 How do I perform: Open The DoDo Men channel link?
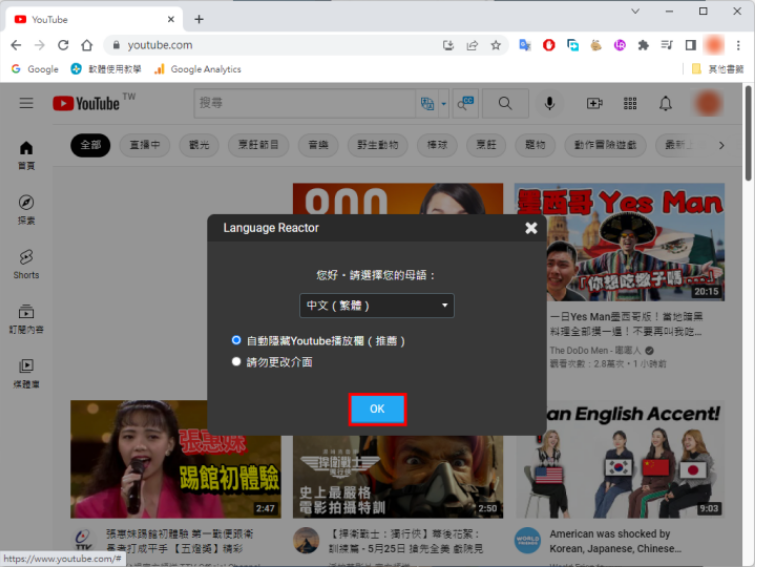click(x=595, y=351)
